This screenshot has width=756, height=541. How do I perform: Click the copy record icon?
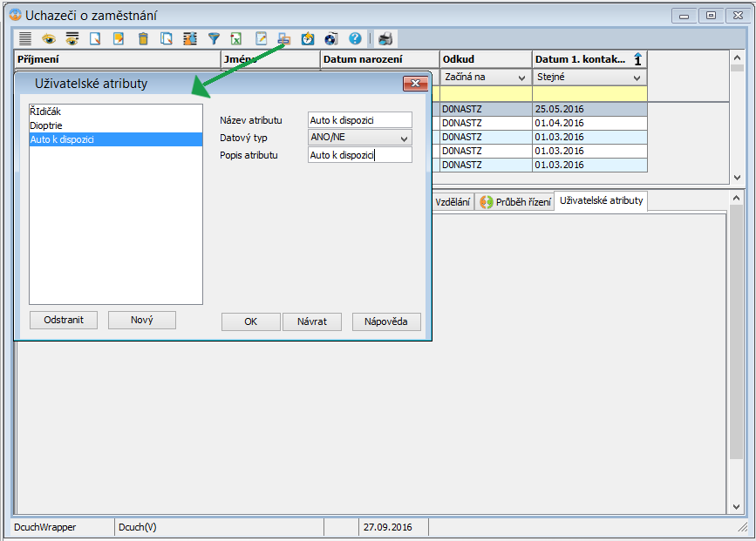pyautogui.click(x=167, y=39)
